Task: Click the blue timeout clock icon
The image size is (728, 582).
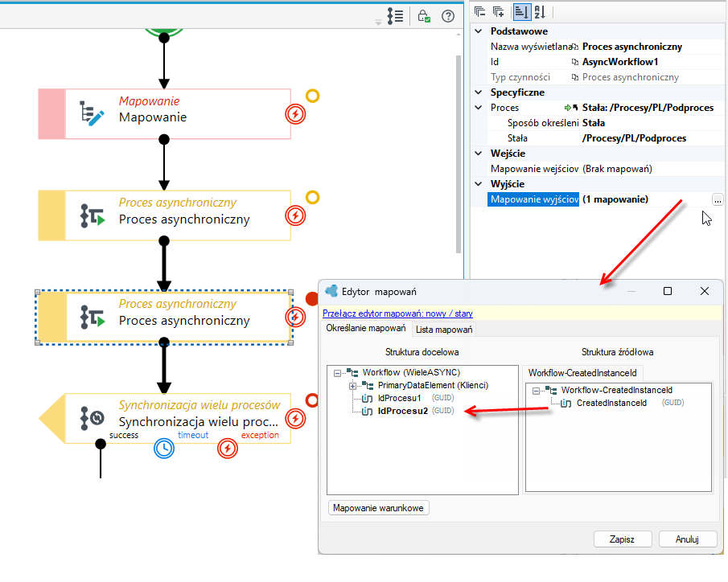Action: [x=164, y=449]
